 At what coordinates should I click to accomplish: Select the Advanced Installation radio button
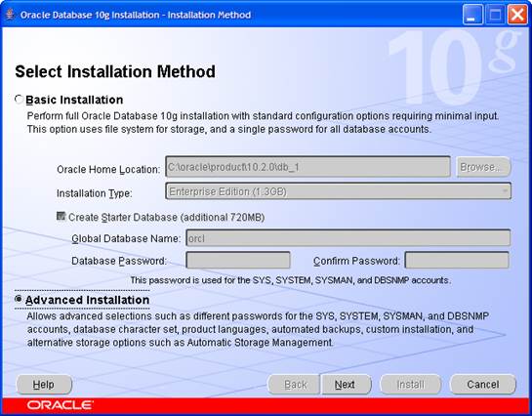[19, 299]
